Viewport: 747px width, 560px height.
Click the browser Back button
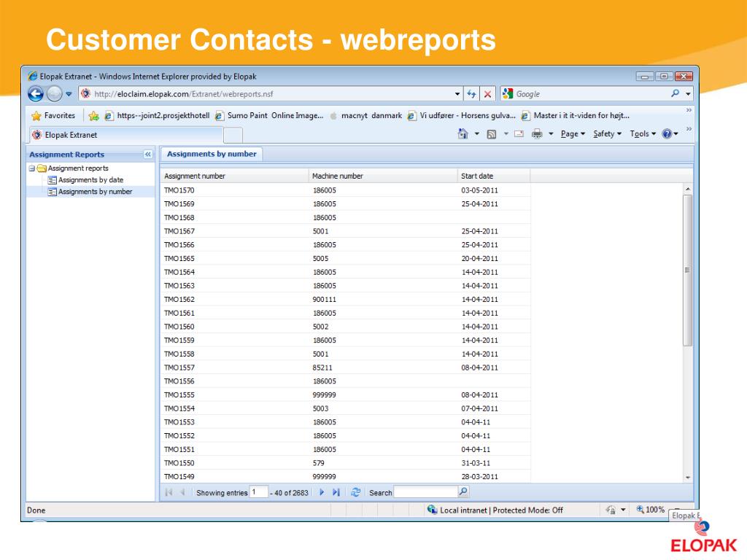[36, 94]
